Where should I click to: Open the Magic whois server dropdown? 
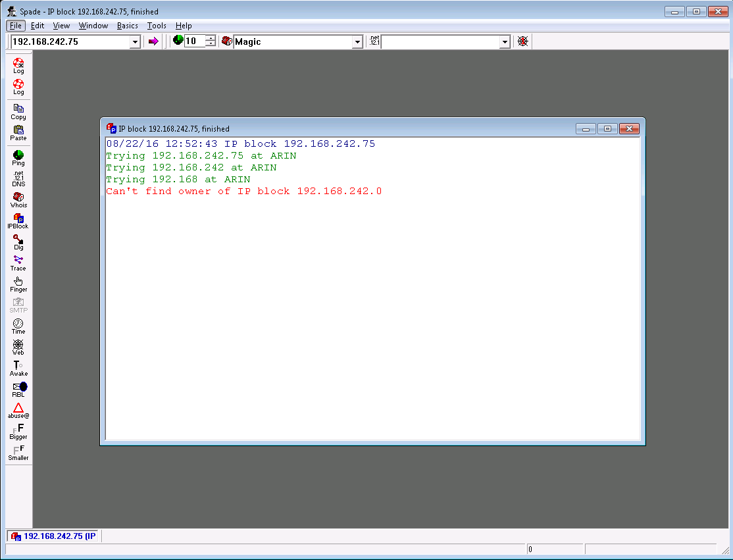[x=357, y=42]
